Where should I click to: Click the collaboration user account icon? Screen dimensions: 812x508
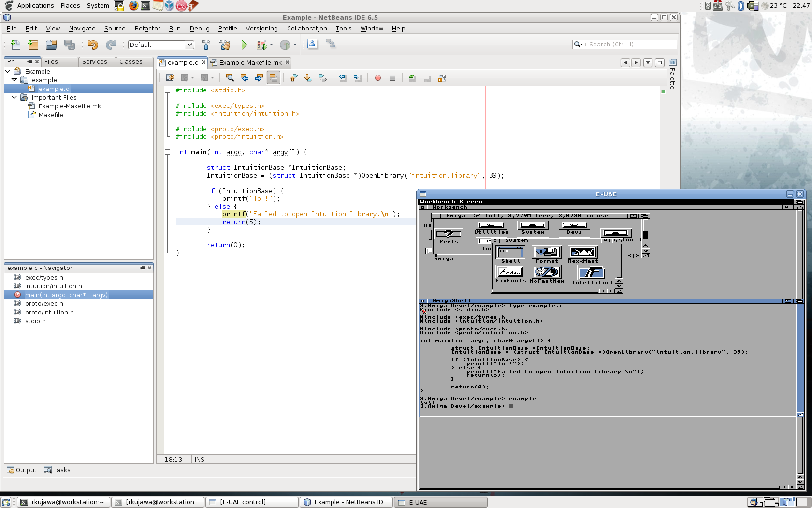click(312, 44)
